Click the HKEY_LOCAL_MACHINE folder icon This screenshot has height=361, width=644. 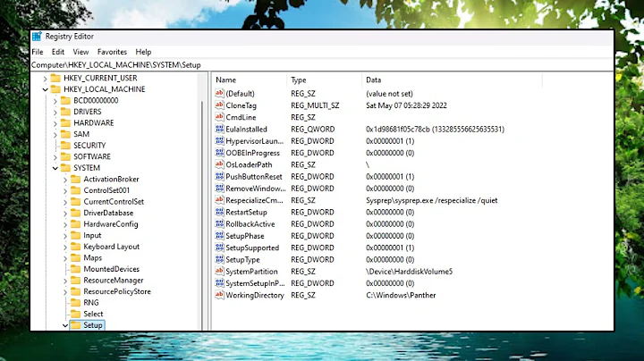[x=55, y=89]
